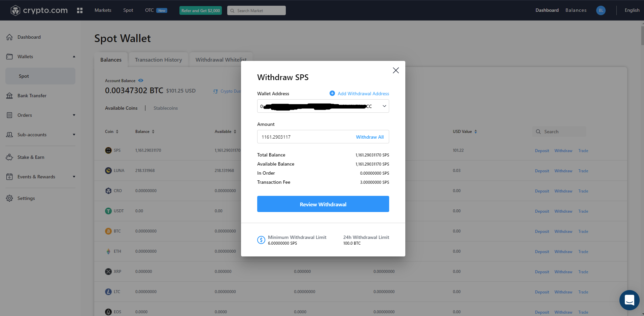This screenshot has height=316, width=644.
Task: Switch to the Balances tab
Action: pyautogui.click(x=111, y=60)
